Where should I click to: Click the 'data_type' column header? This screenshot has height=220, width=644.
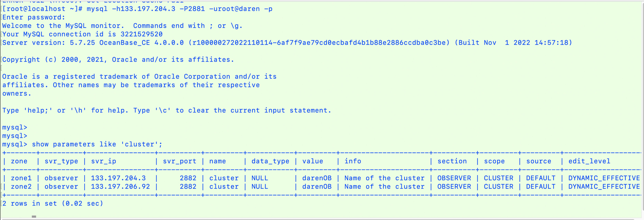point(270,161)
